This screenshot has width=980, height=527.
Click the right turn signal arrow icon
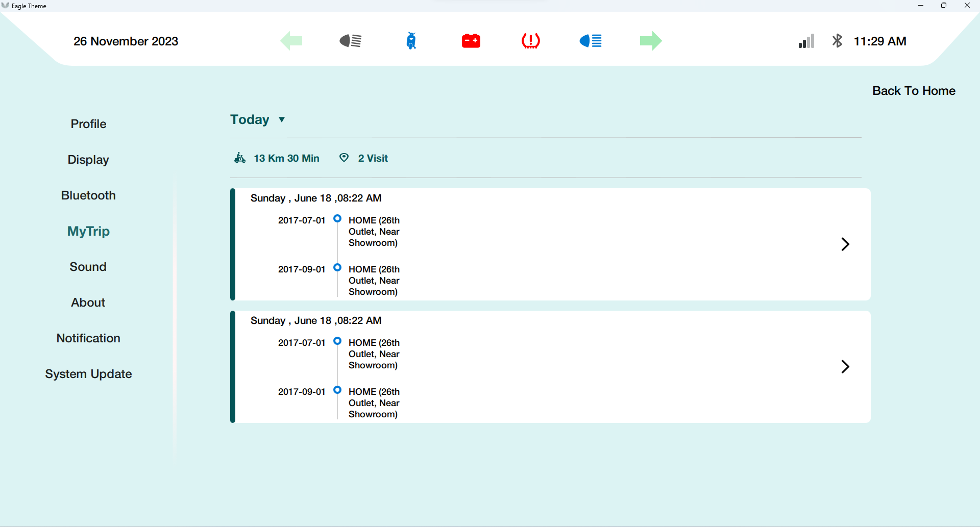tap(651, 41)
